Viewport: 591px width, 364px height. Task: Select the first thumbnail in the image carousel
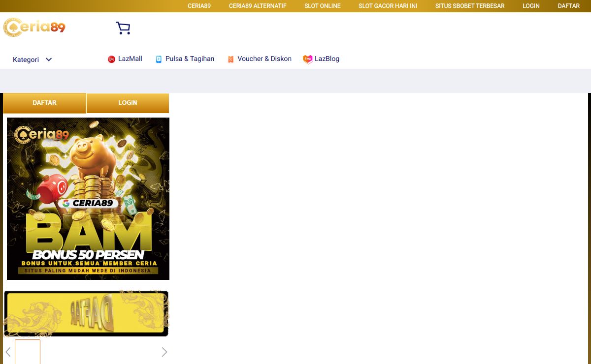point(28,352)
